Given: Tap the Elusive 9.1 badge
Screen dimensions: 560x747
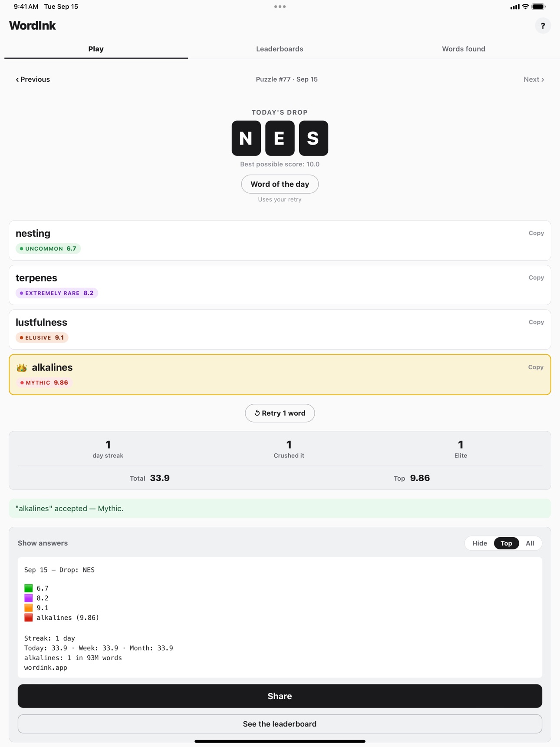Looking at the screenshot, I should pos(42,337).
